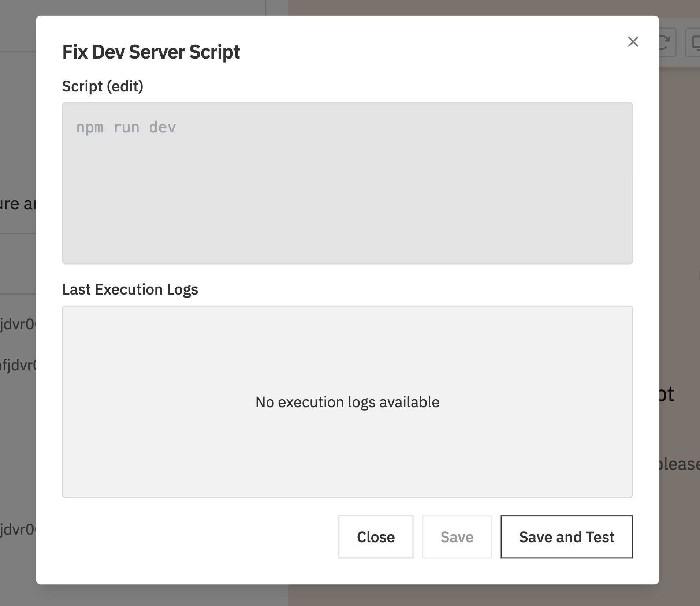Click the Close button

point(376,537)
